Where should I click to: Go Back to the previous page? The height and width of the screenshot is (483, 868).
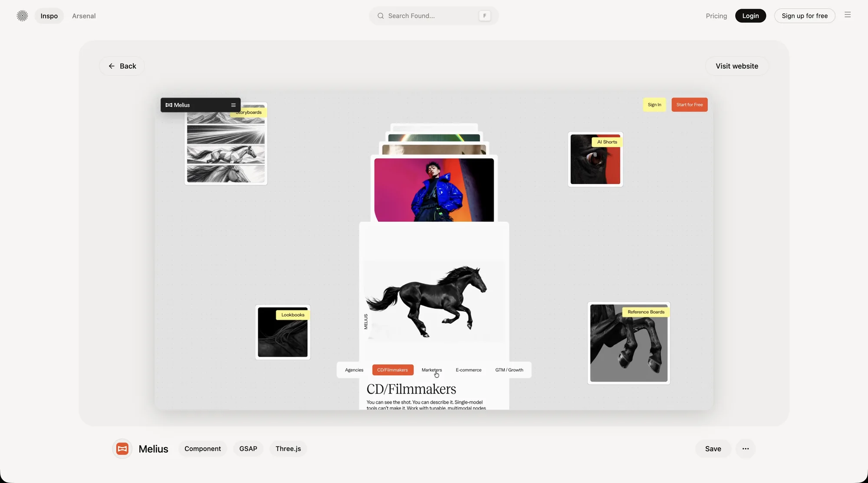(x=122, y=66)
